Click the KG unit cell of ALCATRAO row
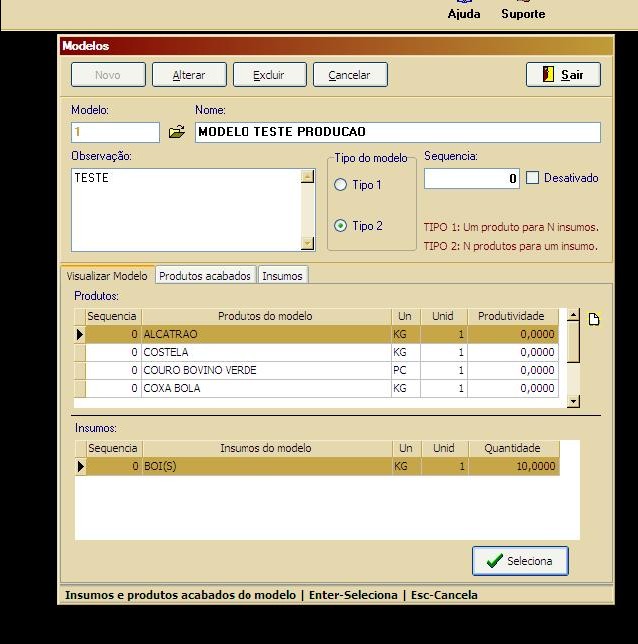 (406, 334)
